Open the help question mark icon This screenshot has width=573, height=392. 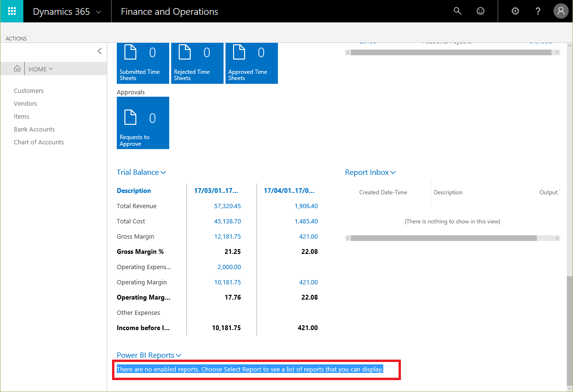click(x=538, y=11)
